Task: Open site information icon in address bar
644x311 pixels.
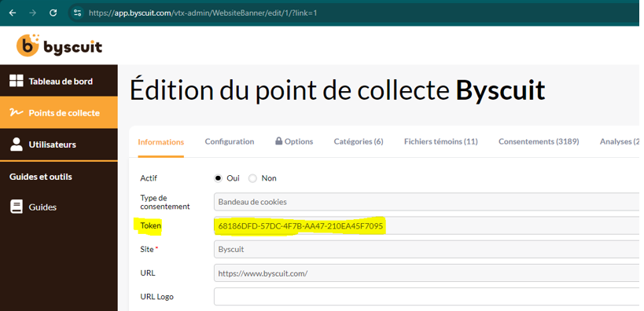Action: (x=78, y=13)
